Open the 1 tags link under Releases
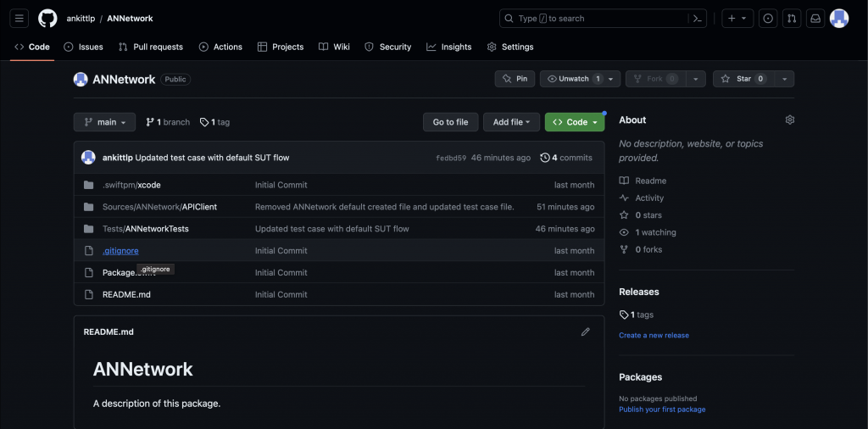 (x=637, y=315)
